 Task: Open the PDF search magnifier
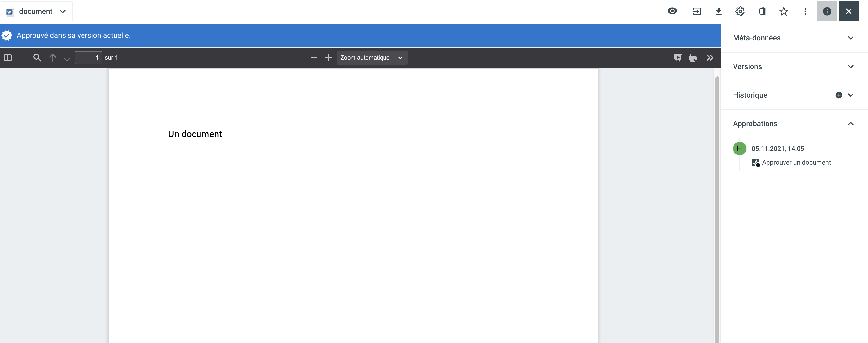37,58
